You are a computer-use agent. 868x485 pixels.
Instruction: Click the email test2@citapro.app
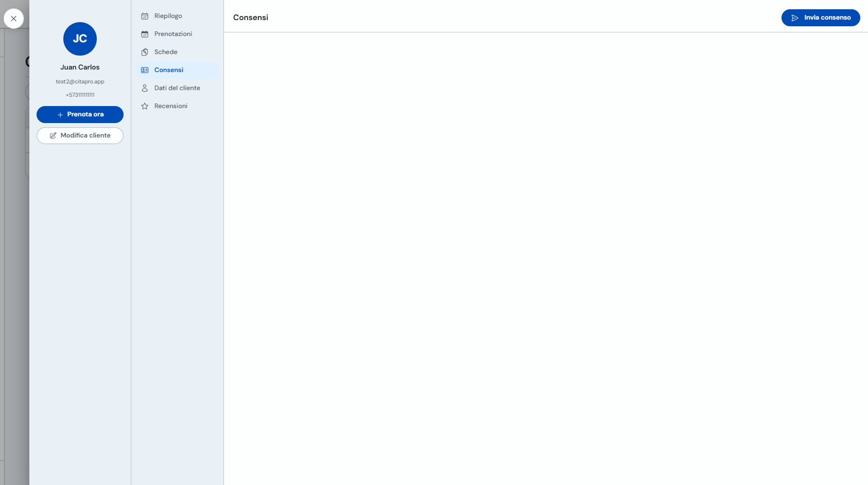[80, 82]
